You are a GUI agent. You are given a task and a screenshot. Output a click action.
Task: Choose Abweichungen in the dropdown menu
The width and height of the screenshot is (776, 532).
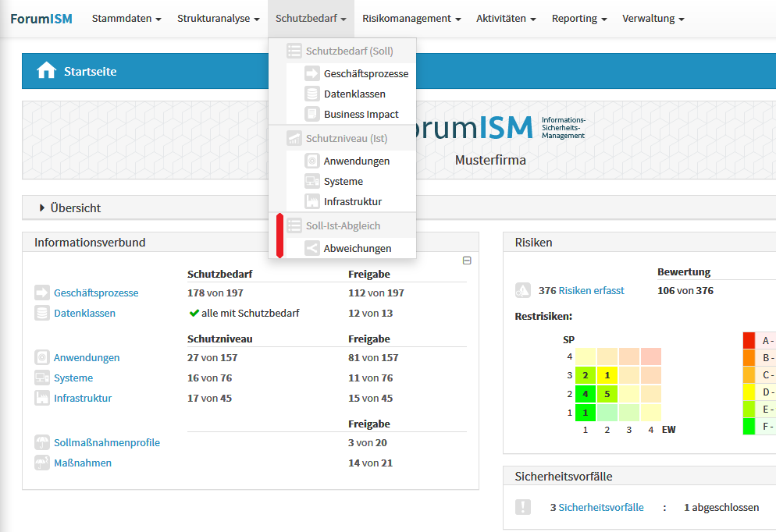click(x=357, y=248)
